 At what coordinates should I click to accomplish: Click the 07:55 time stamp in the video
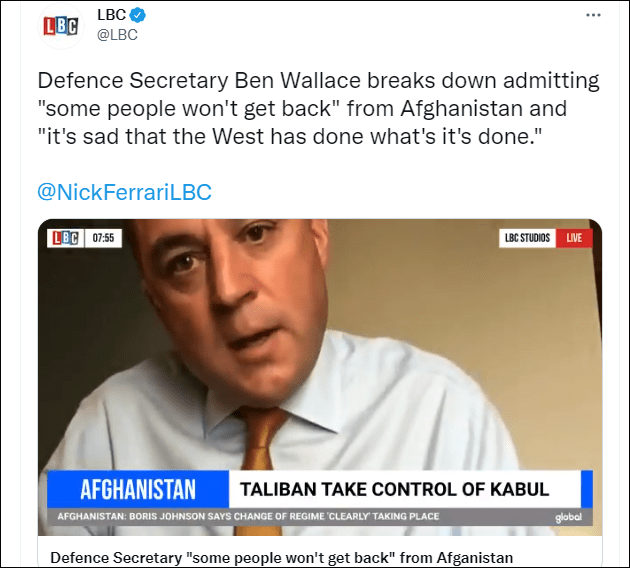click(x=104, y=238)
